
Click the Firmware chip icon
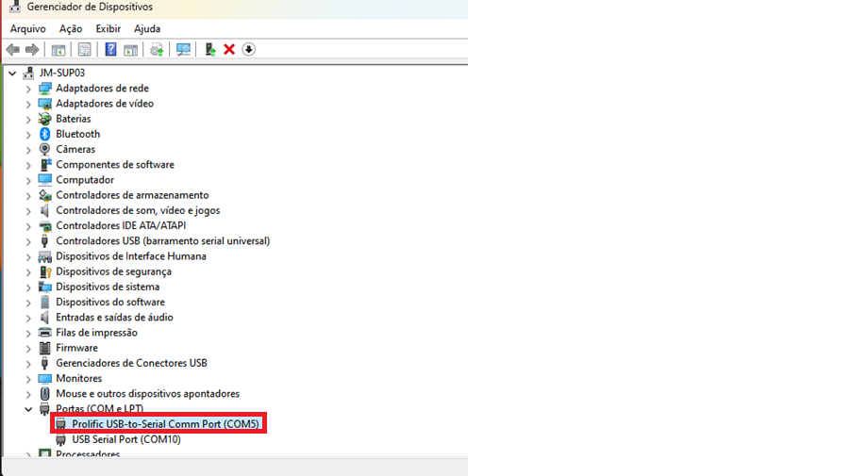click(45, 348)
